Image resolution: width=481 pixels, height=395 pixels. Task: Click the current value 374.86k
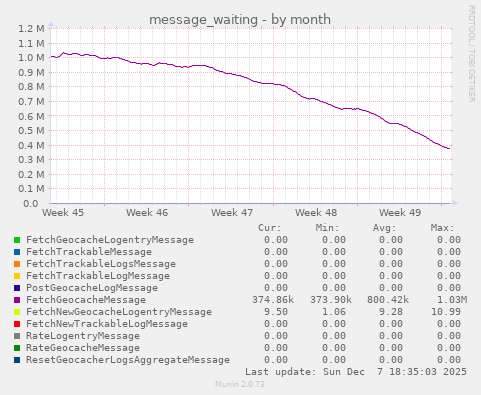coord(273,300)
